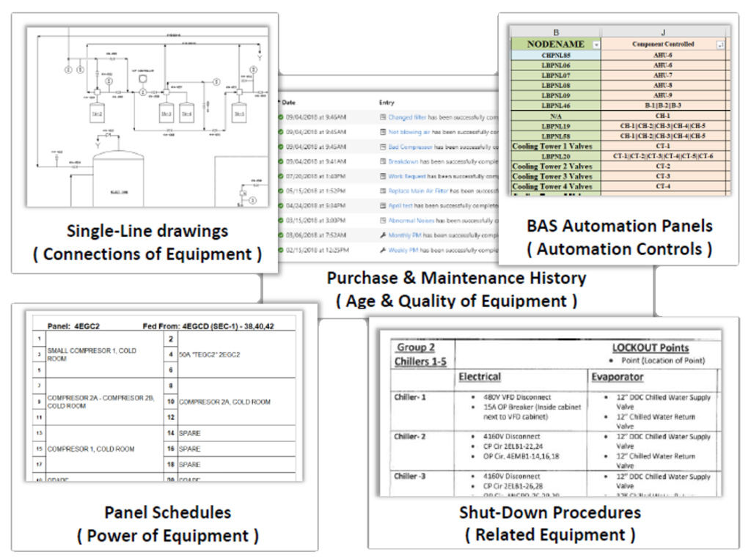Click the work order icon beside Breakdown
Screen dimensions: 751x560
point(383,162)
